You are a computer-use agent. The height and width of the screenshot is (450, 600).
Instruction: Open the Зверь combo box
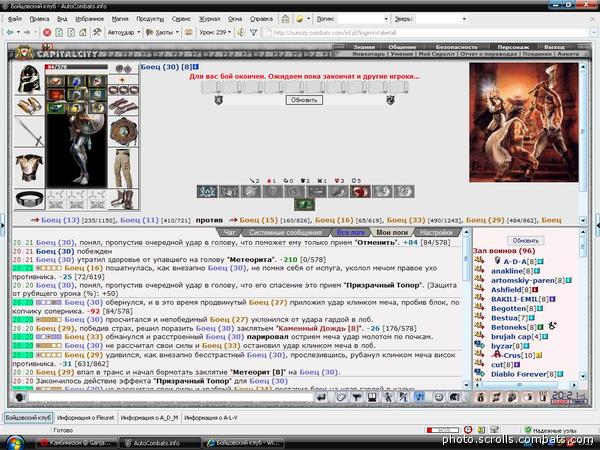441,19
